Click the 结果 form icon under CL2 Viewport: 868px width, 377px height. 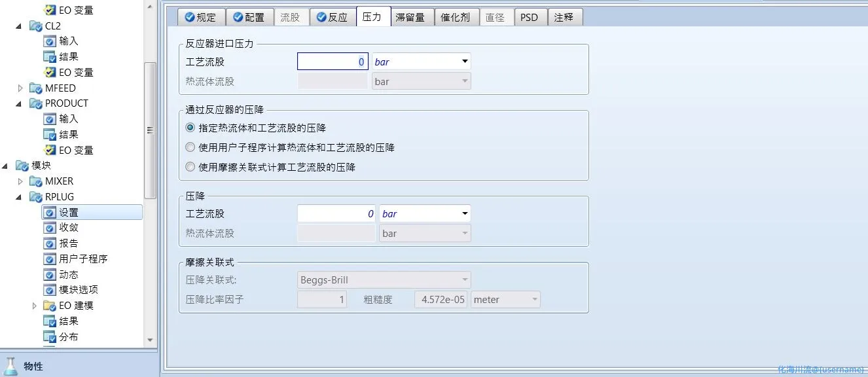point(50,57)
